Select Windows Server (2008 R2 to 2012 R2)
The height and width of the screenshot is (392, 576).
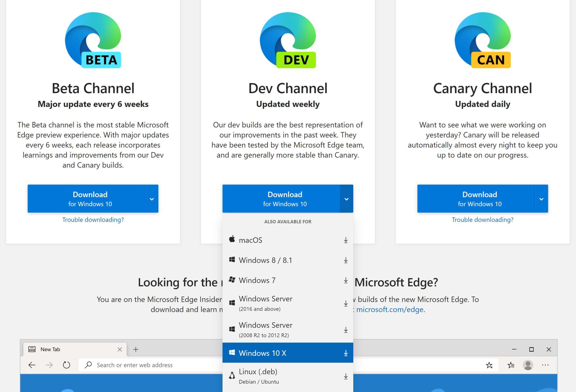pyautogui.click(x=288, y=330)
